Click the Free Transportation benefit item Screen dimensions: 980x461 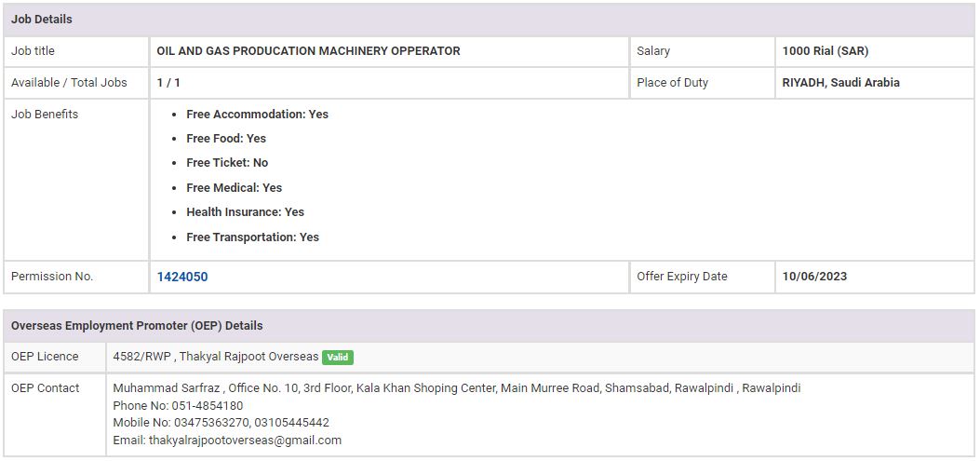[x=252, y=237]
